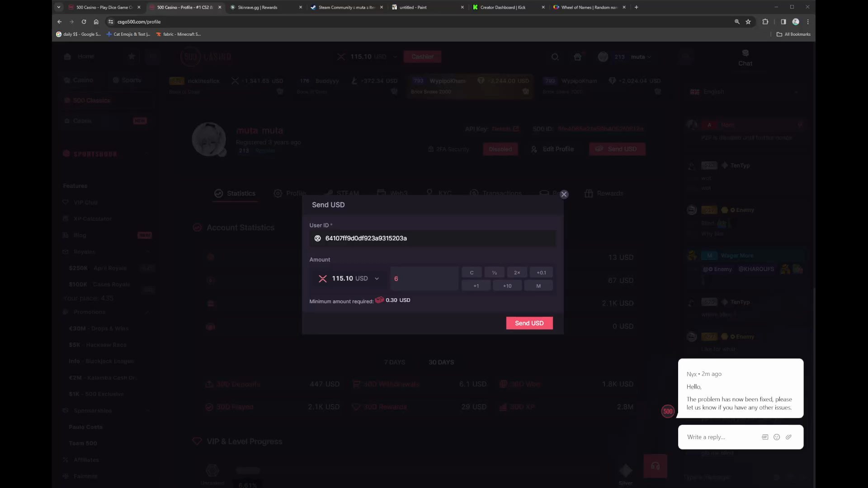
Task: Open a new browser tab
Action: pyautogui.click(x=637, y=7)
